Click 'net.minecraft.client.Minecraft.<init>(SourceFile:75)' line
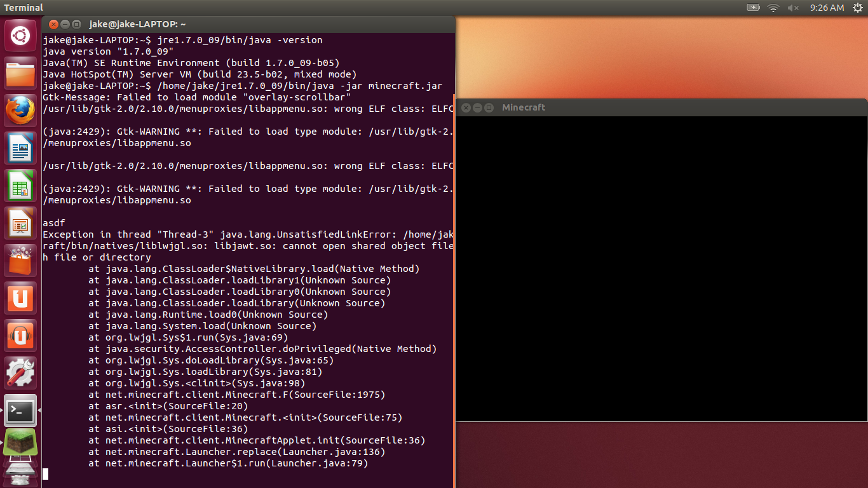868x488 pixels. [245, 417]
